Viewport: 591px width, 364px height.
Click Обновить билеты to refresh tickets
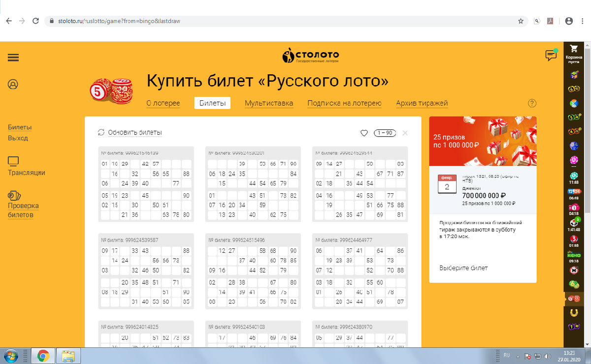click(132, 133)
